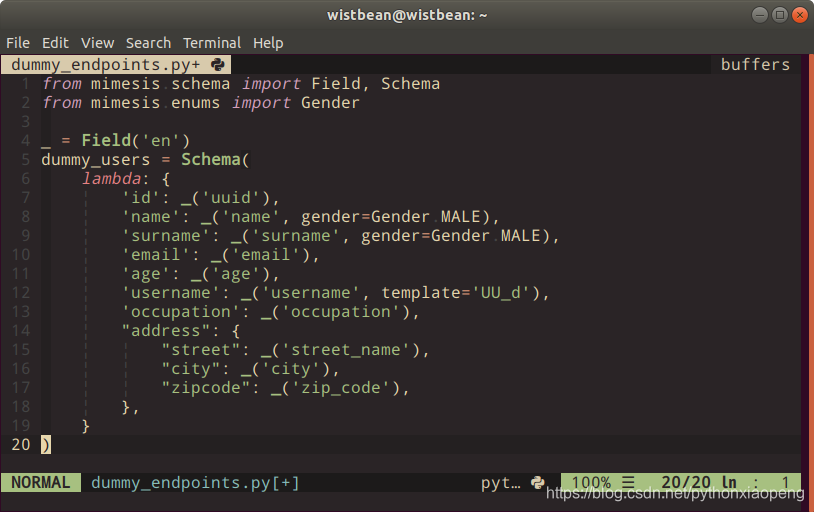Click Field('en') on line 4
The height and width of the screenshot is (512, 814).
tap(136, 141)
